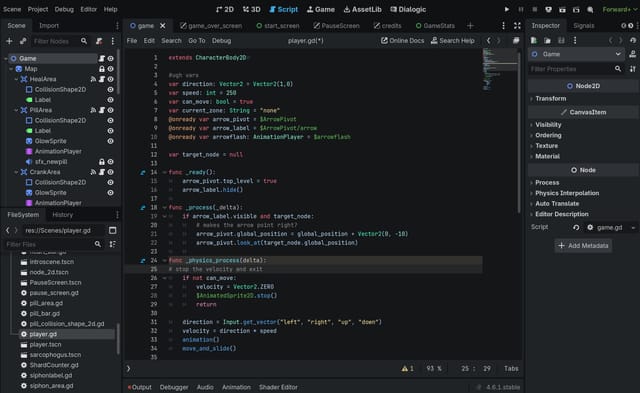Open the Inspector property tools icon
The width and height of the screenshot is (640, 393).
pos(633,69)
